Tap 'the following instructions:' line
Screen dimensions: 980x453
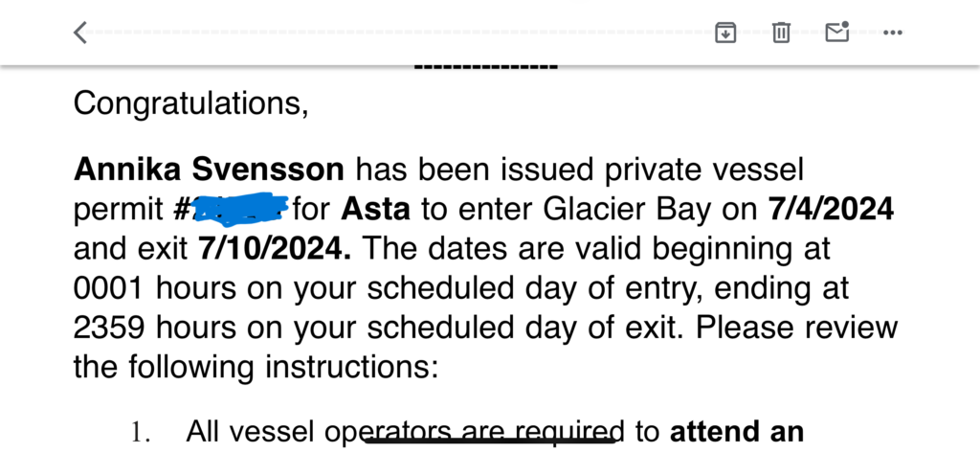click(x=256, y=367)
